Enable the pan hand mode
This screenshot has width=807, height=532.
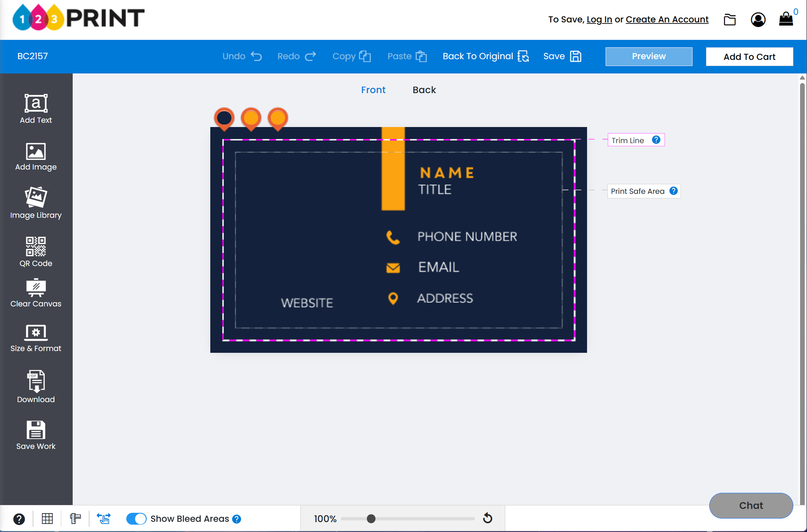coord(104,519)
